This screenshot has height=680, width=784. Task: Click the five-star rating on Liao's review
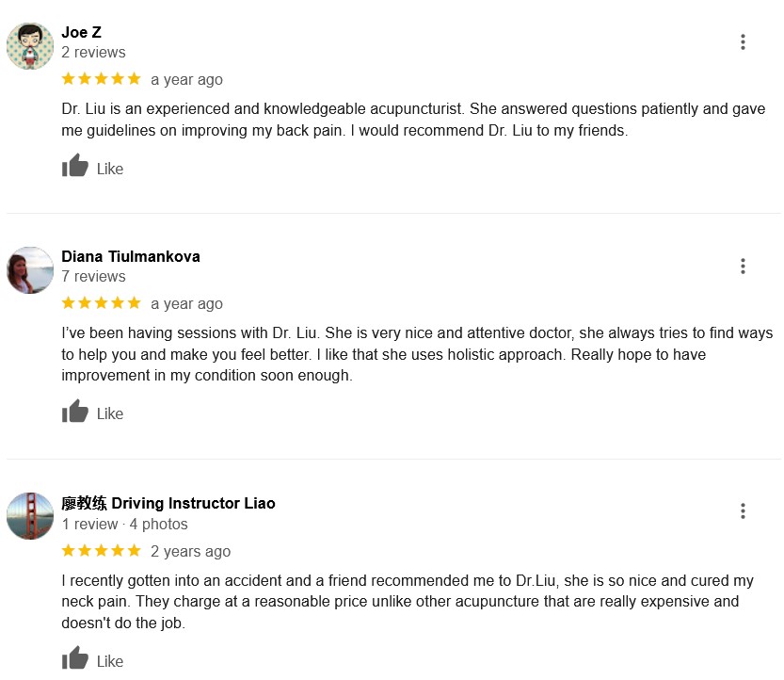[101, 551]
